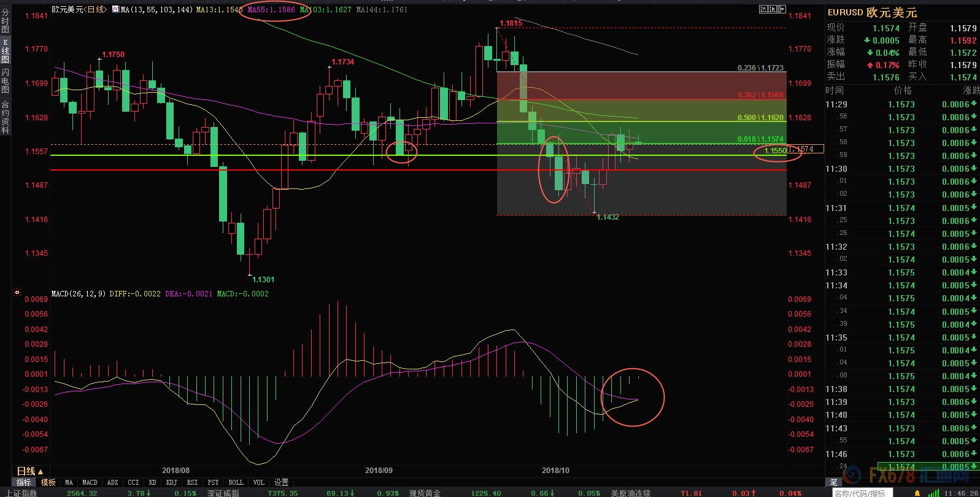This screenshot has width=980, height=497.
Task: Click MACD(26,12,9) panel label
Action: click(x=79, y=294)
